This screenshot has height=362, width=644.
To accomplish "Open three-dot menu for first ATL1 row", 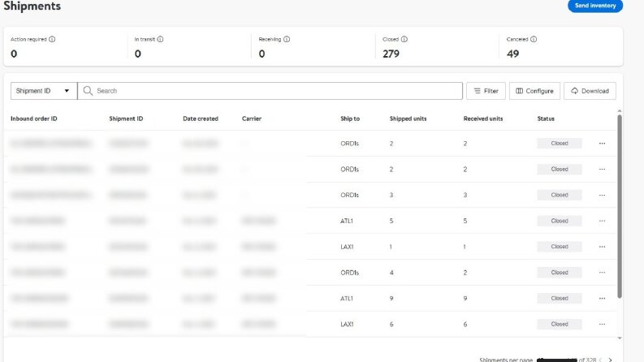I will click(602, 221).
